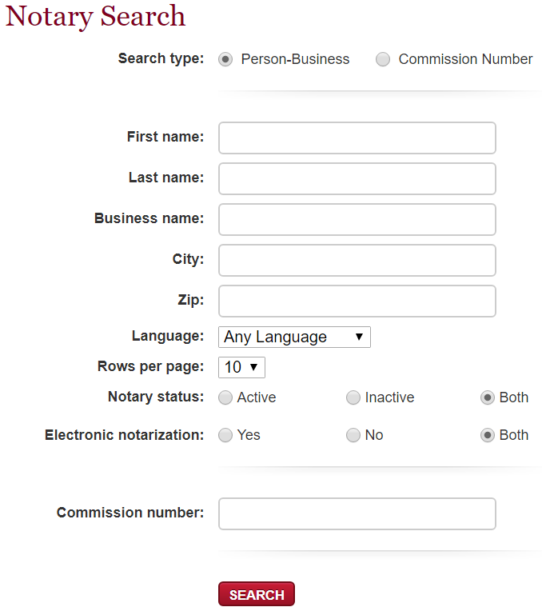Click the Notary Search heading
Viewport: 550px width, 611px height.
click(x=95, y=16)
